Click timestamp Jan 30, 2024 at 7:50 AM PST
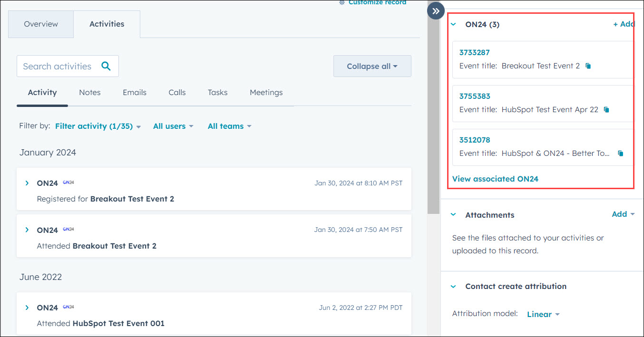The height and width of the screenshot is (337, 644). 358,230
